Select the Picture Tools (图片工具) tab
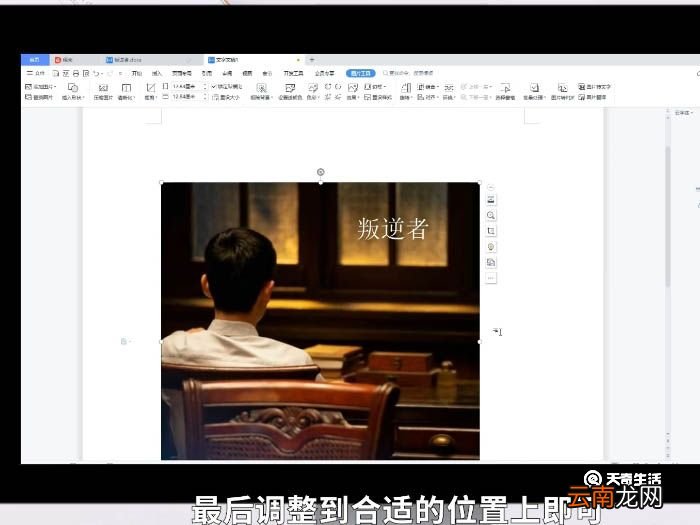 click(x=361, y=73)
